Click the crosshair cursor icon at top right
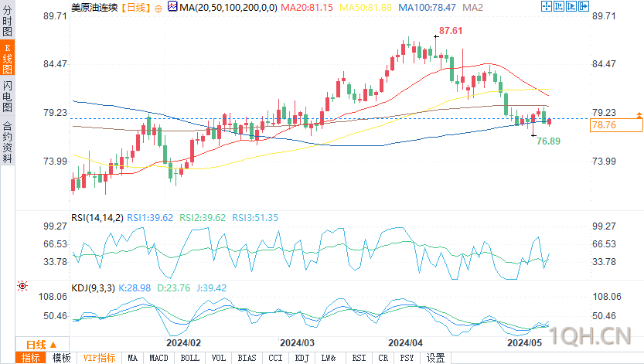Viewport: 644px width, 364px height. pyautogui.click(x=547, y=6)
